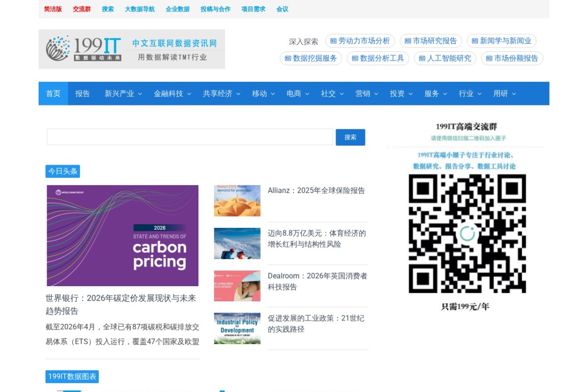The height and width of the screenshot is (392, 588).
Task: Open the Industrial Policy for Development thumbnail
Action: (237, 328)
